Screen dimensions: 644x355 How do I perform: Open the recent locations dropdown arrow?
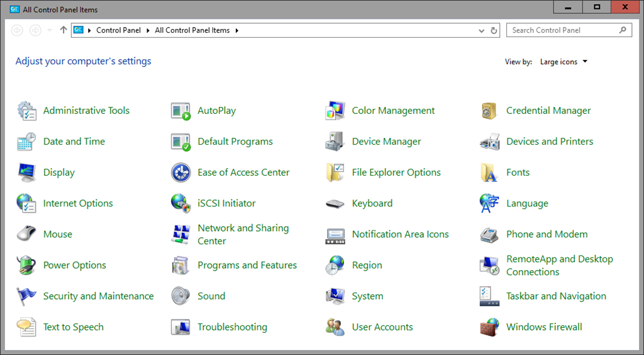50,30
